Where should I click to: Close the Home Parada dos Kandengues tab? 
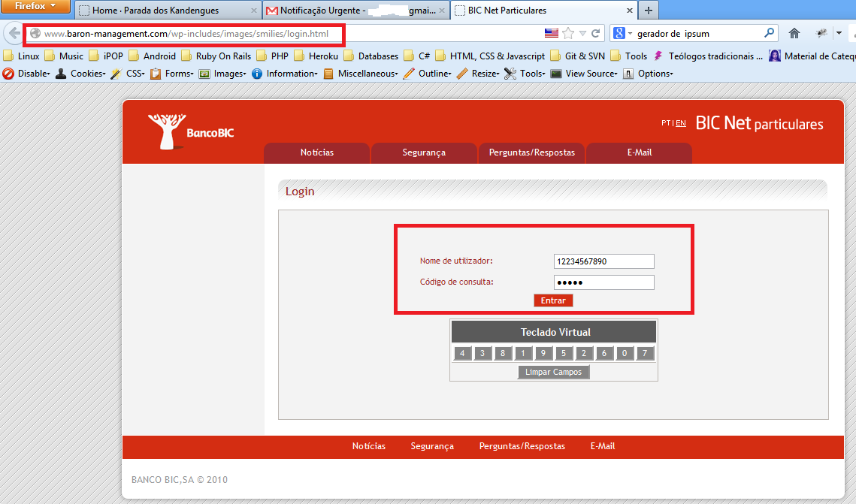point(254,11)
